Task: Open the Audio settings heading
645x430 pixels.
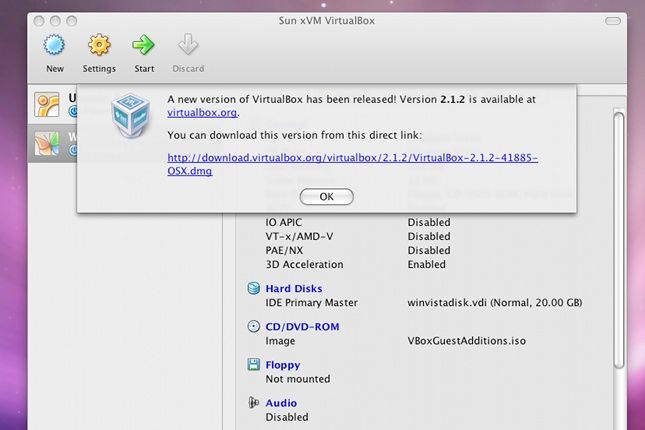Action: coord(281,403)
